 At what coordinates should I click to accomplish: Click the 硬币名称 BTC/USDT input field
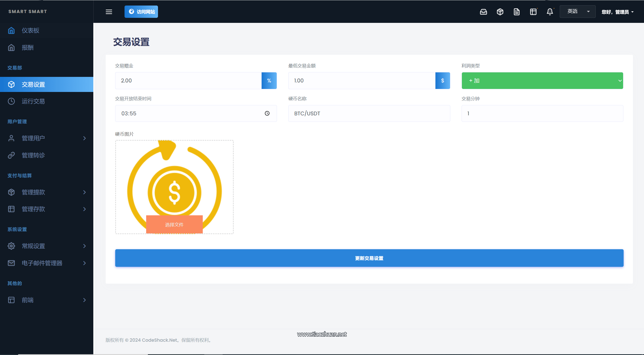click(369, 113)
